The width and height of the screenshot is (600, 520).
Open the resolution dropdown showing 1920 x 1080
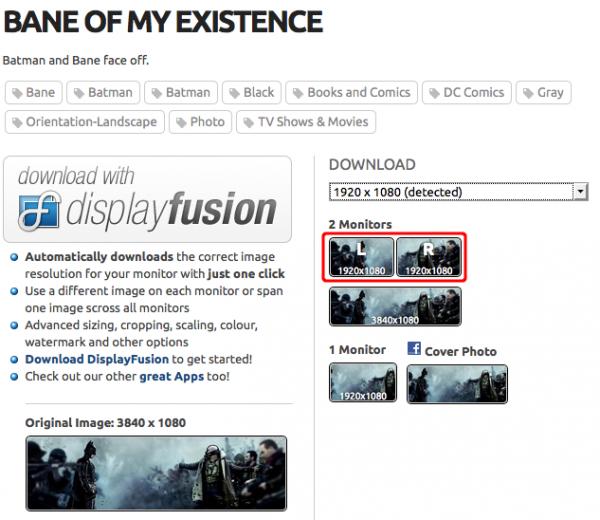click(x=458, y=192)
